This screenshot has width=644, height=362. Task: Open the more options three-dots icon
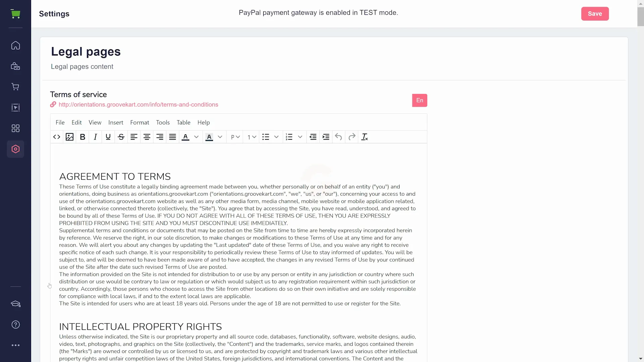15,345
